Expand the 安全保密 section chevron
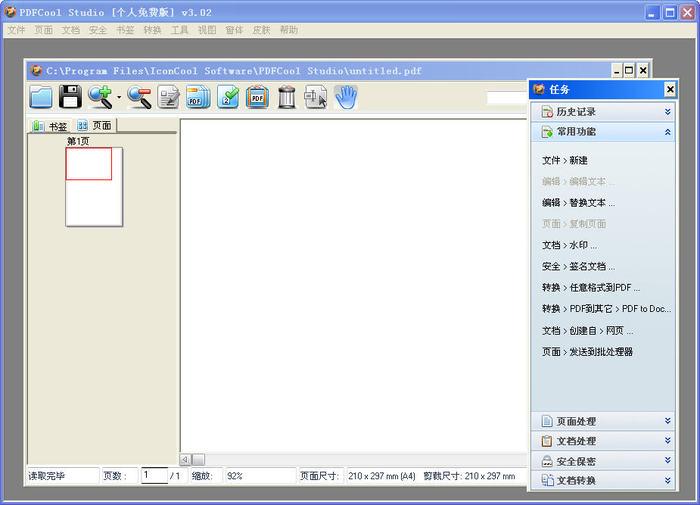 click(667, 460)
